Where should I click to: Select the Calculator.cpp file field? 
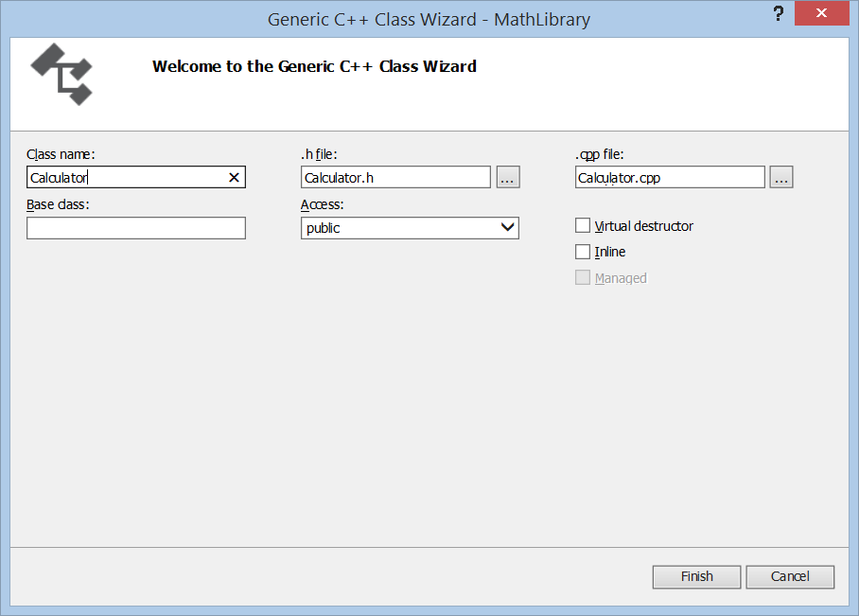tap(670, 178)
